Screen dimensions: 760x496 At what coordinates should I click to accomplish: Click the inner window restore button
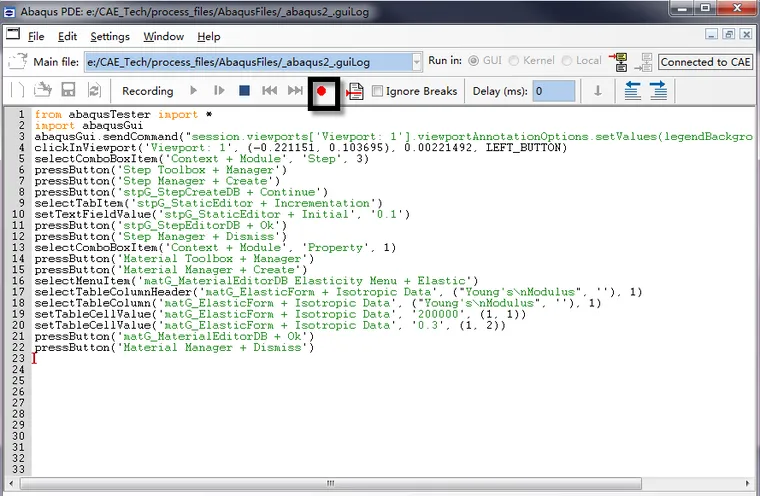(728, 34)
